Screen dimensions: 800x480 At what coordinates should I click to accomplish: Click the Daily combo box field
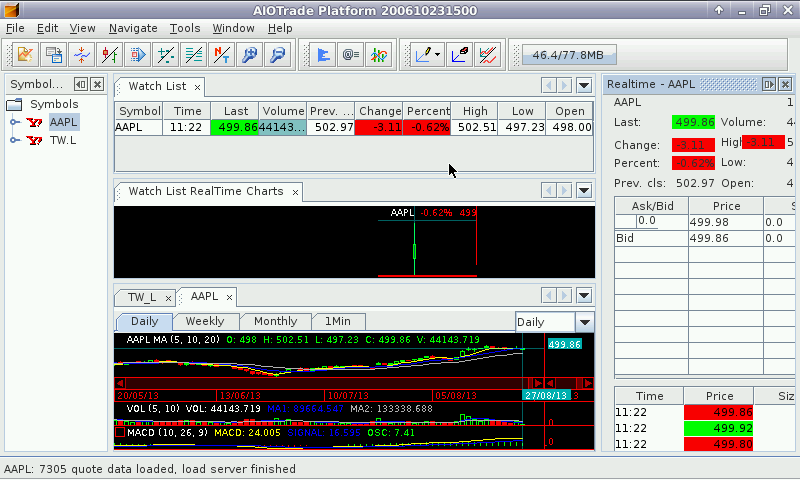[x=545, y=322]
